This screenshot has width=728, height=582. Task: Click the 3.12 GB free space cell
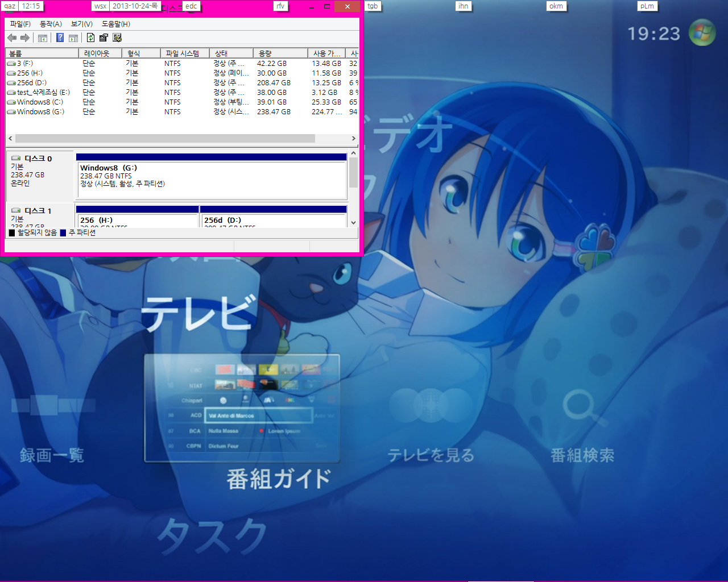(324, 93)
